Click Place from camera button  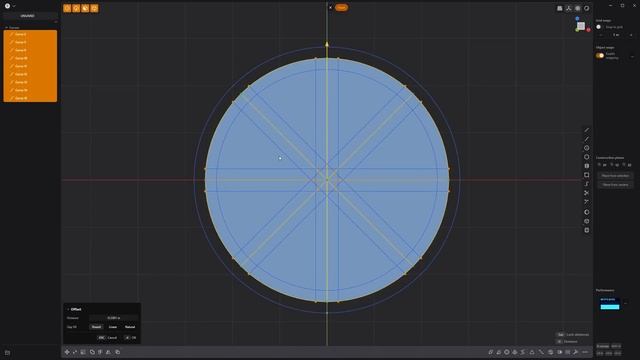615,184
